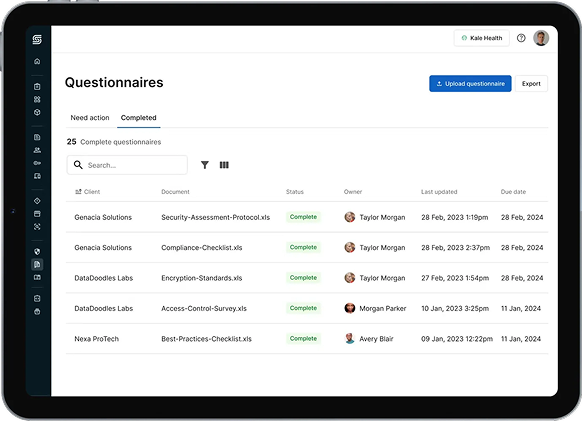The image size is (583, 421).
Task: Click Genacia Solutions in Compliance-Checklist row
Action: tap(103, 248)
